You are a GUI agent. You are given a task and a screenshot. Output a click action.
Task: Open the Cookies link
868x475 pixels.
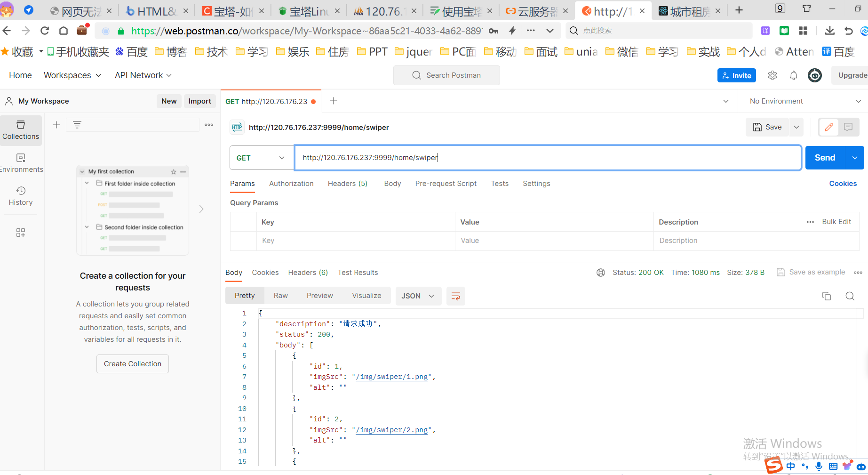843,184
